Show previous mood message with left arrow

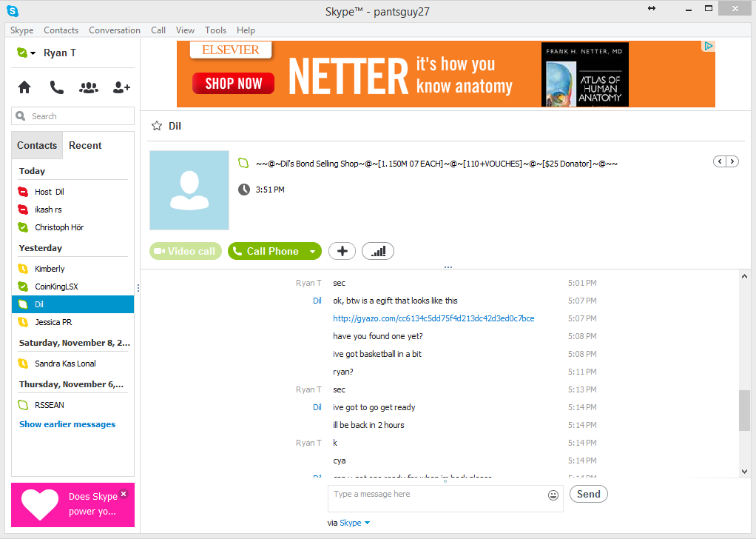click(x=720, y=161)
